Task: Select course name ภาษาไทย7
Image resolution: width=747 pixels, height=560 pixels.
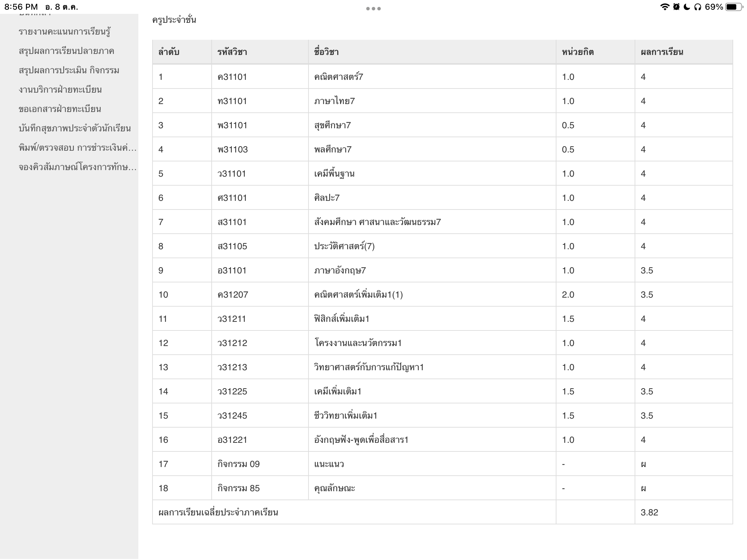Action: (334, 101)
